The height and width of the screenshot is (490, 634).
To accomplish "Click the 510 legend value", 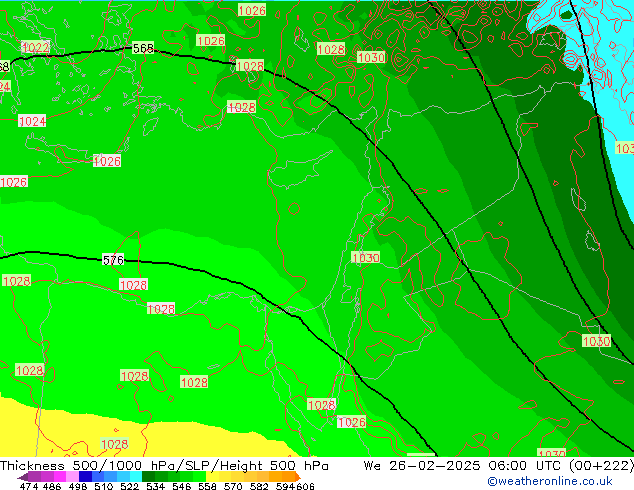I will pos(104,486).
